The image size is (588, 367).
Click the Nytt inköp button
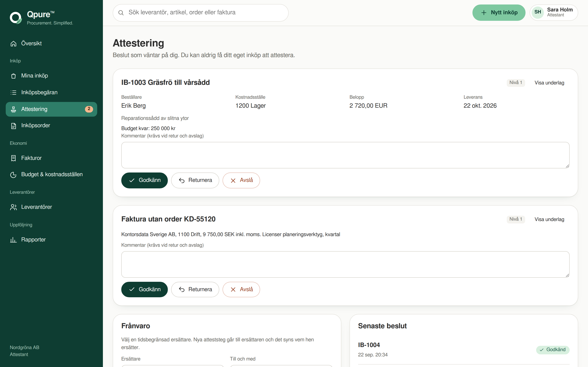[499, 13]
